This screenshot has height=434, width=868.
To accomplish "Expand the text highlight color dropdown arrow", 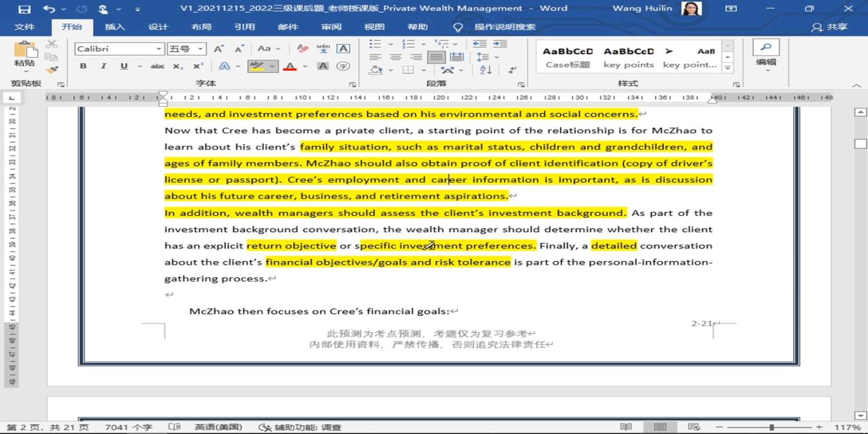I will [272, 66].
